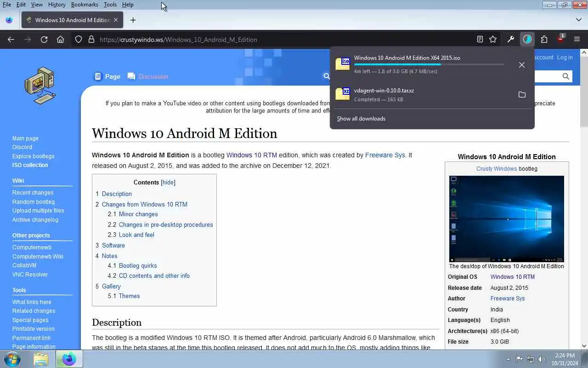Click the Crusty Windows computer logo

click(x=40, y=86)
